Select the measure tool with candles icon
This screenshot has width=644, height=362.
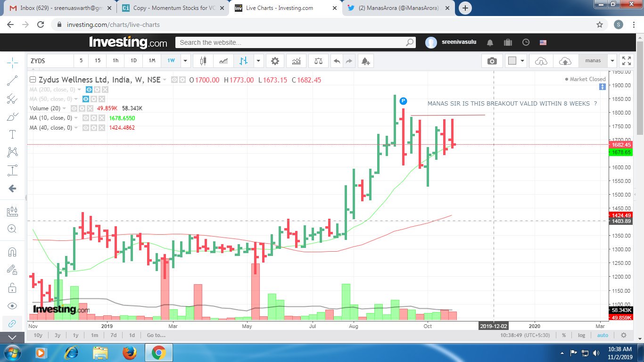click(x=12, y=211)
